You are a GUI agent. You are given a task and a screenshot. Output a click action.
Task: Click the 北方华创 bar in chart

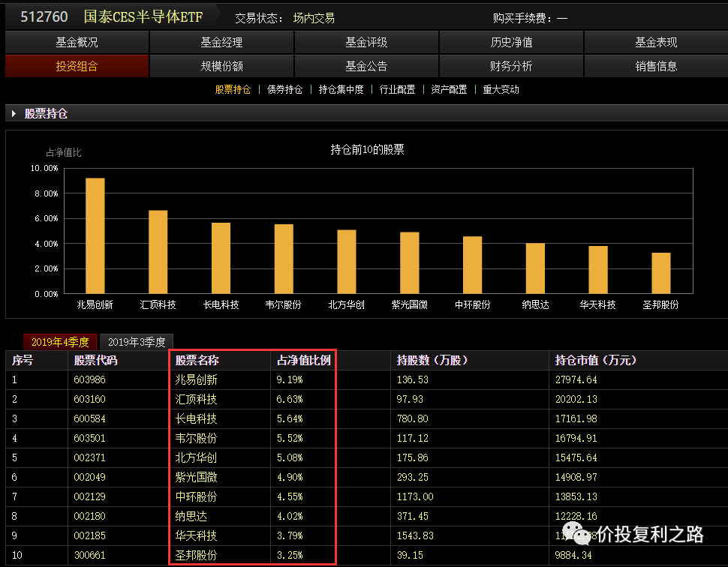point(346,262)
